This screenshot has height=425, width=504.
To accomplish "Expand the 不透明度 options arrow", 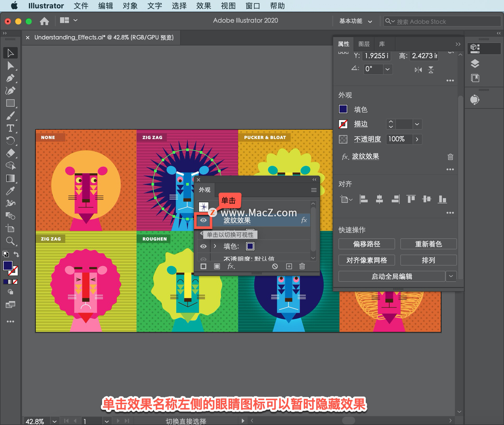I will [x=417, y=139].
